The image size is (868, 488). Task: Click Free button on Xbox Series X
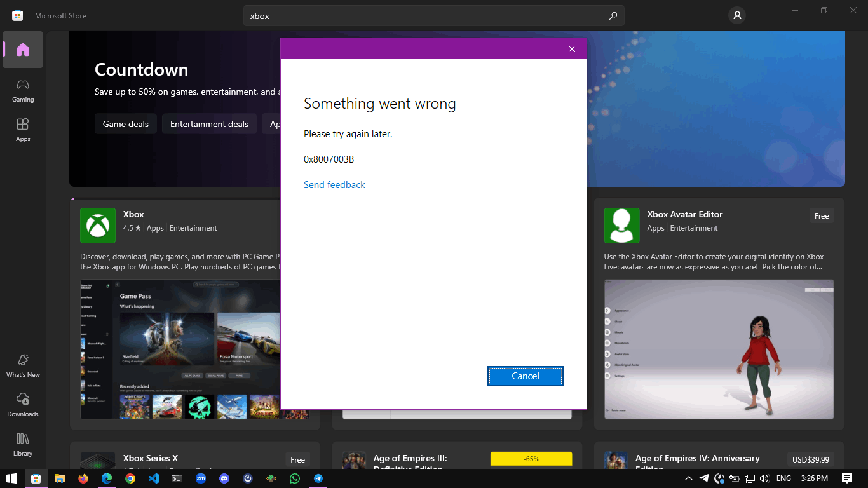coord(297,460)
